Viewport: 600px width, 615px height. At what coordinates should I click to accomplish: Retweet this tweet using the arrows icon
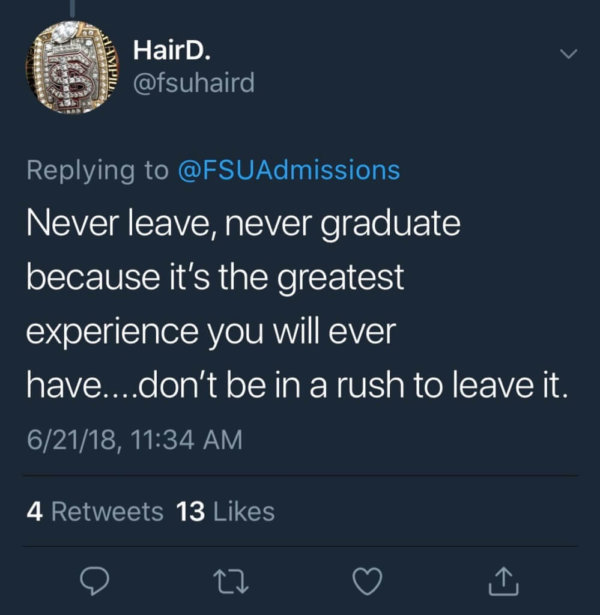[231, 582]
